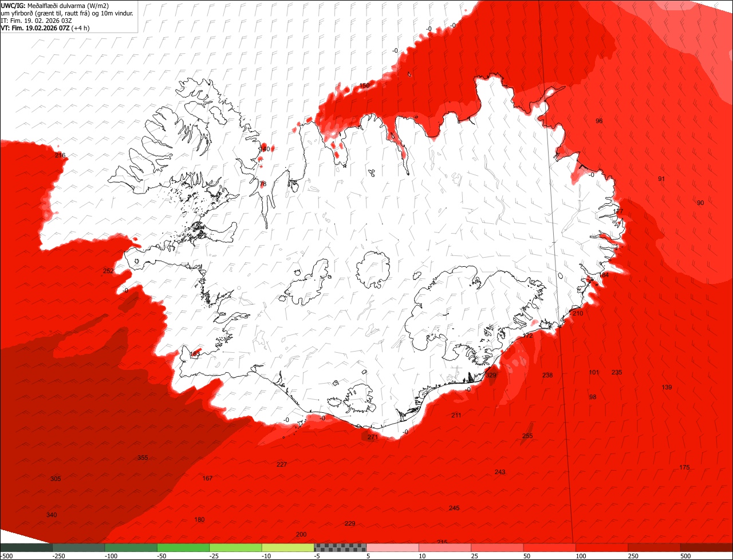Click the flux value 163 on the Reykjanes peninsula
The width and height of the screenshot is (733, 560).
(195, 354)
